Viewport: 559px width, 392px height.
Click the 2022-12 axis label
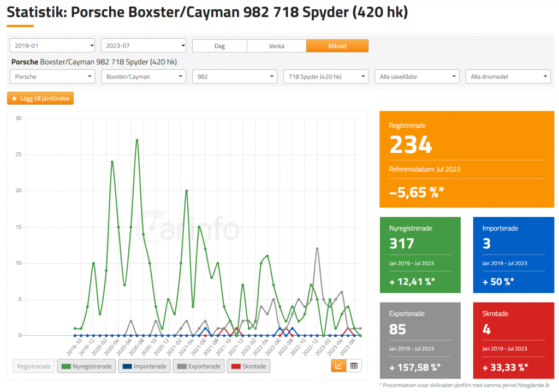310,347
